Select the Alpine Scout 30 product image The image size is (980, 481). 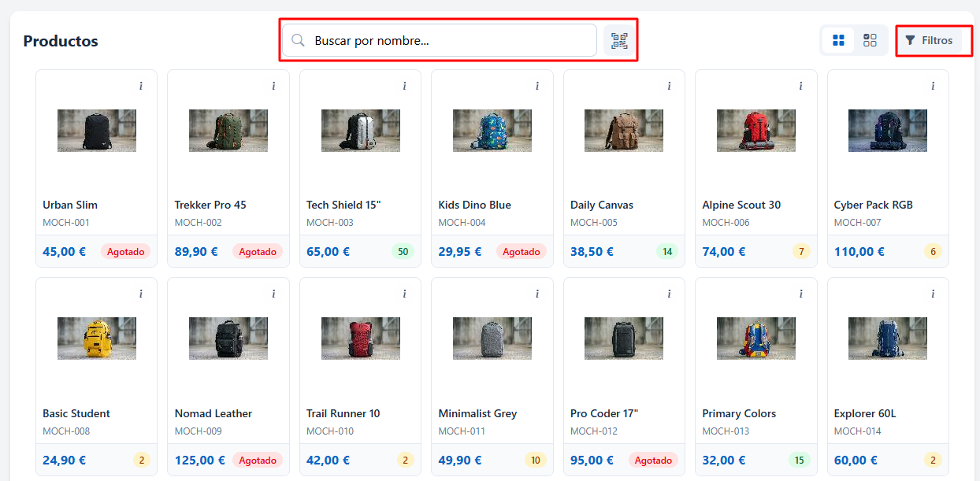[x=756, y=131]
